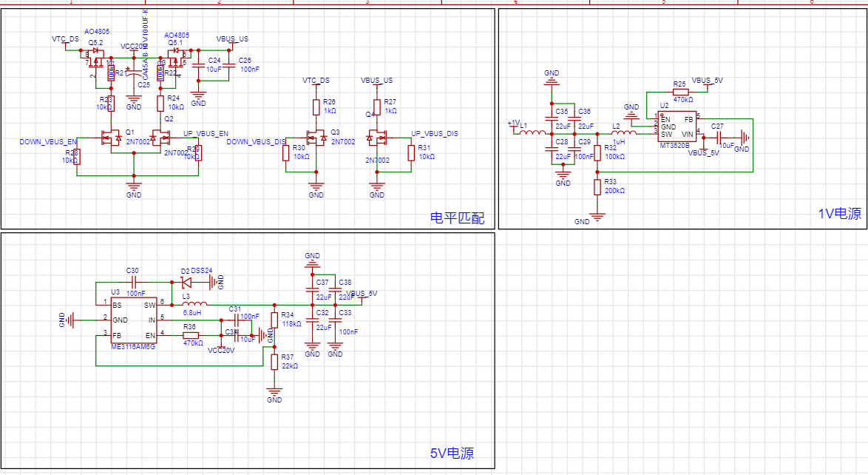Viewport: 868px width, 475px height.
Task: Select the Q1 2N7002 MOSFET symbol
Action: pyautogui.click(x=112, y=137)
